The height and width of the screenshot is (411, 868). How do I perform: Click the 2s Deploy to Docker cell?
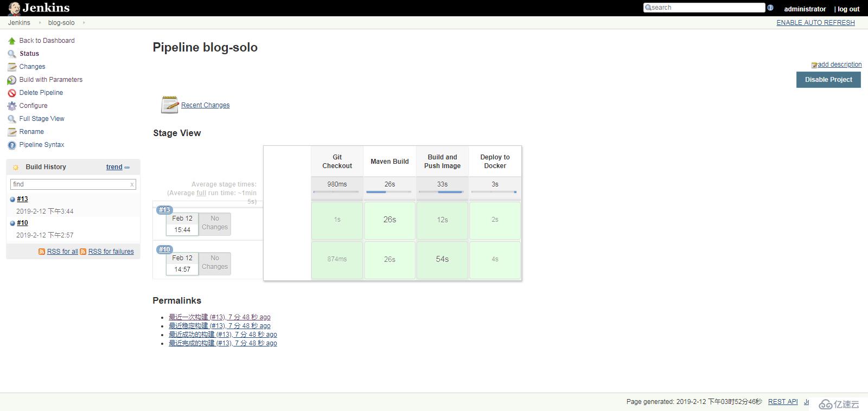tap(495, 220)
